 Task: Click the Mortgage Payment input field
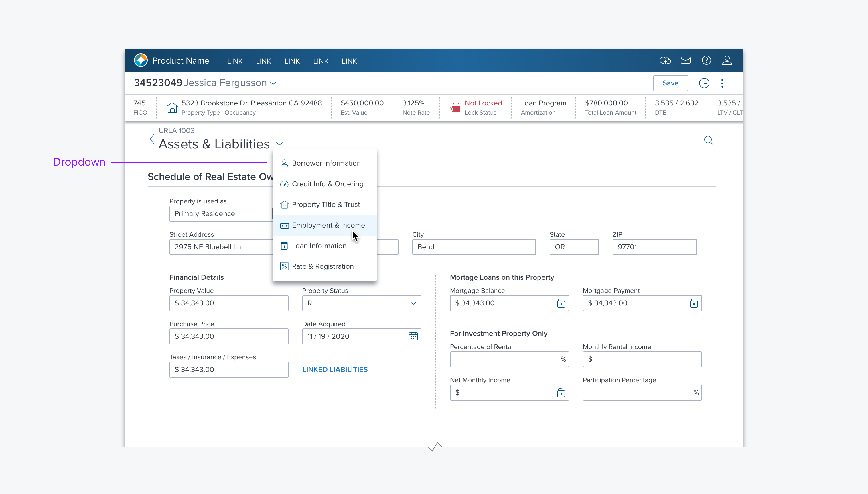coord(642,303)
